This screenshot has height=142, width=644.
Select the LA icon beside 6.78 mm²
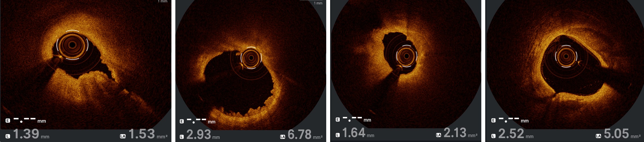coord(283,137)
